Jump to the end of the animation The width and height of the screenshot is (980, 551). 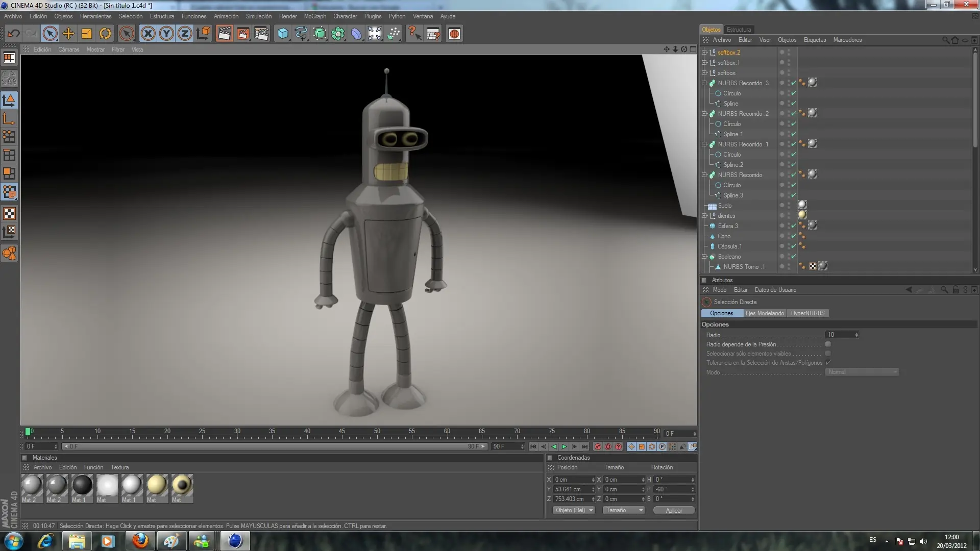coord(584,447)
